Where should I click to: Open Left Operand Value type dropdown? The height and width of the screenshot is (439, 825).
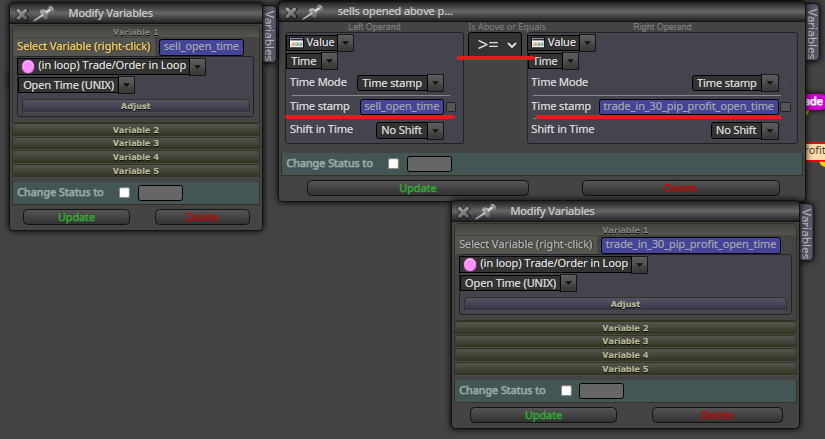(x=346, y=43)
